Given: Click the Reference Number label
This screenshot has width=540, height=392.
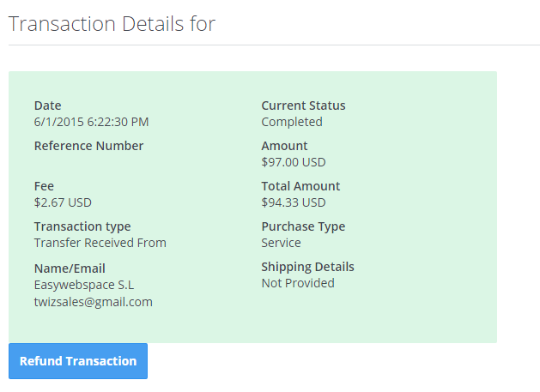Looking at the screenshot, I should (x=88, y=146).
